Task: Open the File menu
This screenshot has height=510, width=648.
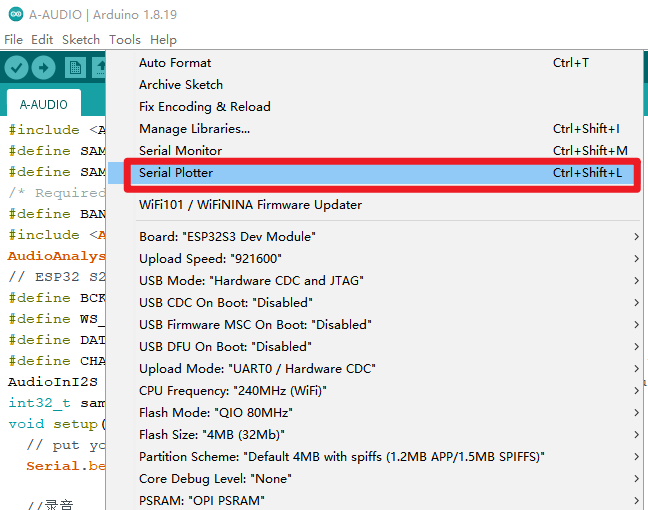Action: click(13, 40)
